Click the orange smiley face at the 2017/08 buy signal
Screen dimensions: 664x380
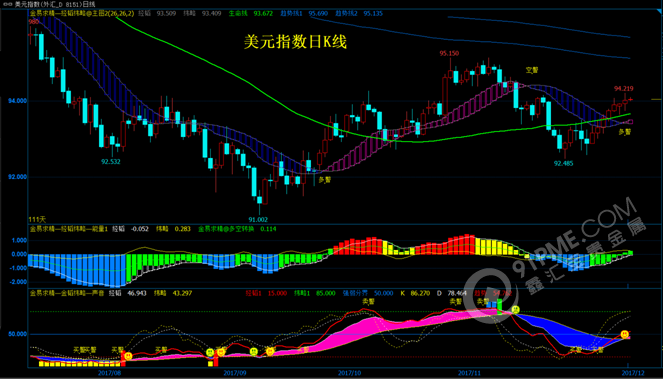[x=128, y=356]
